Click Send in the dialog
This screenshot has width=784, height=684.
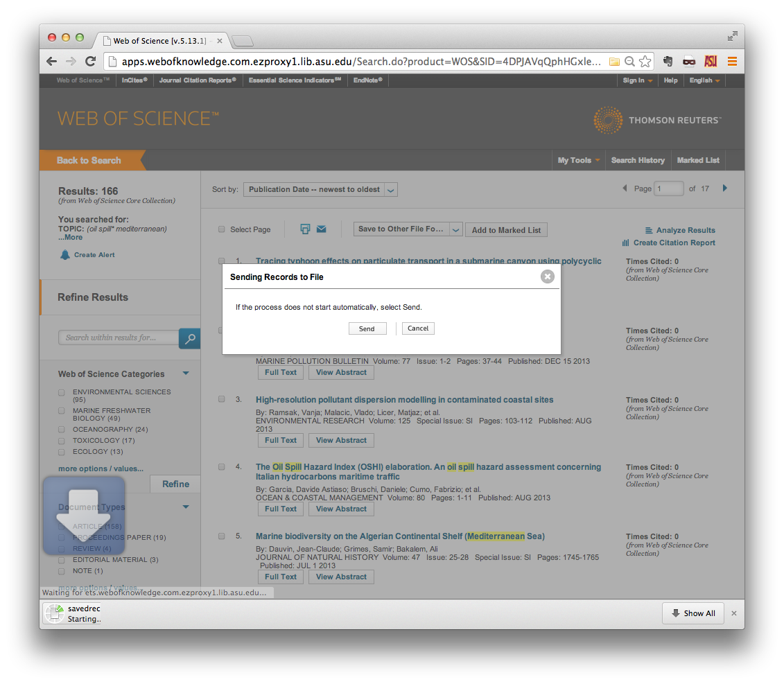367,328
